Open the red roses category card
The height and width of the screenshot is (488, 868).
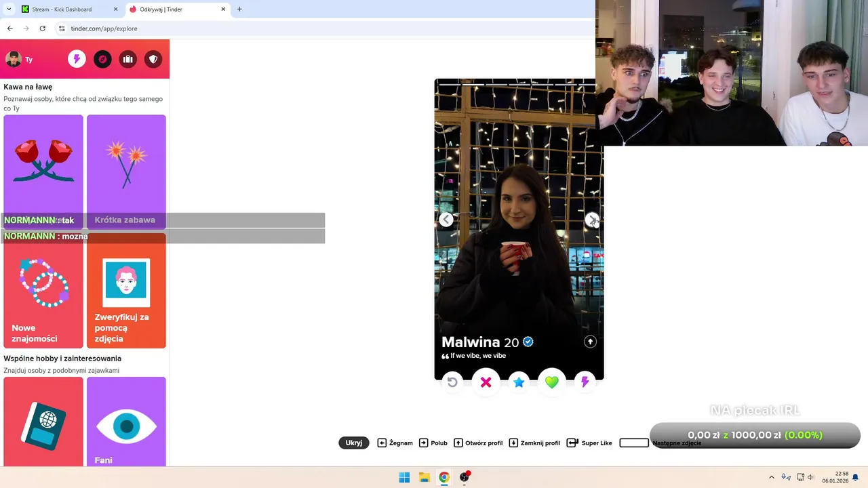tap(43, 171)
